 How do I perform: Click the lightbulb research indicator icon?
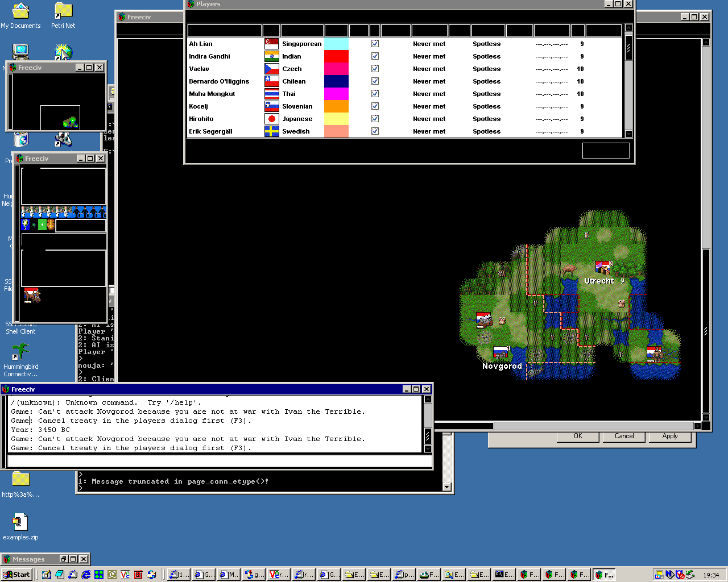point(26,225)
